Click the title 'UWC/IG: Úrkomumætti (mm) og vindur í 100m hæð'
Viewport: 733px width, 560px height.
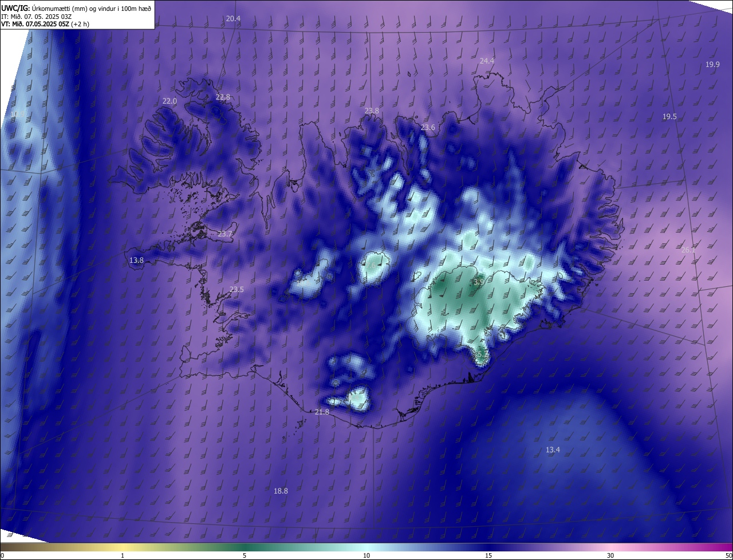point(76,7)
